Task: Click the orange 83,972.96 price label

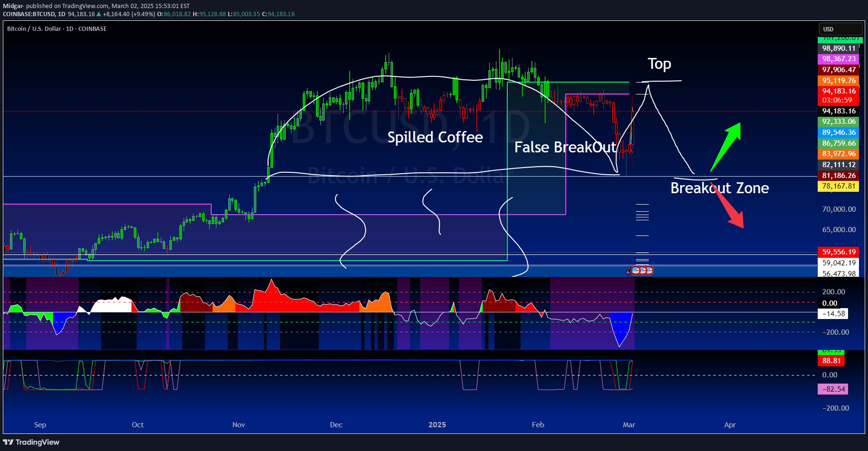Action: click(839, 154)
